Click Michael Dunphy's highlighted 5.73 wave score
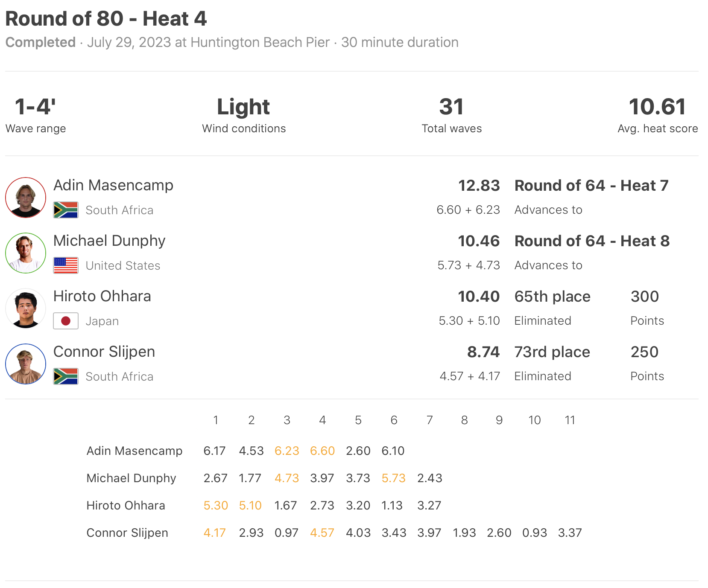 [393, 478]
